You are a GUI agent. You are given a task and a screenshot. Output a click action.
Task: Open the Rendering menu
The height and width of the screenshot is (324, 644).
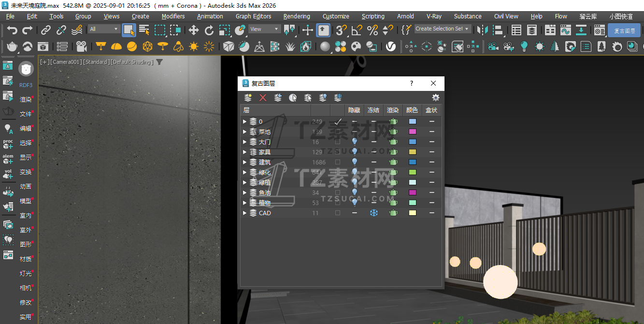click(297, 16)
